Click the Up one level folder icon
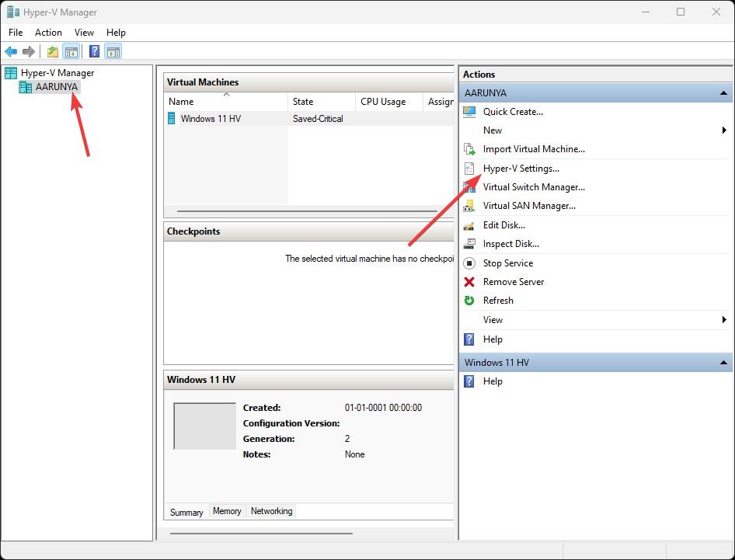This screenshot has height=560, width=735. [x=53, y=51]
